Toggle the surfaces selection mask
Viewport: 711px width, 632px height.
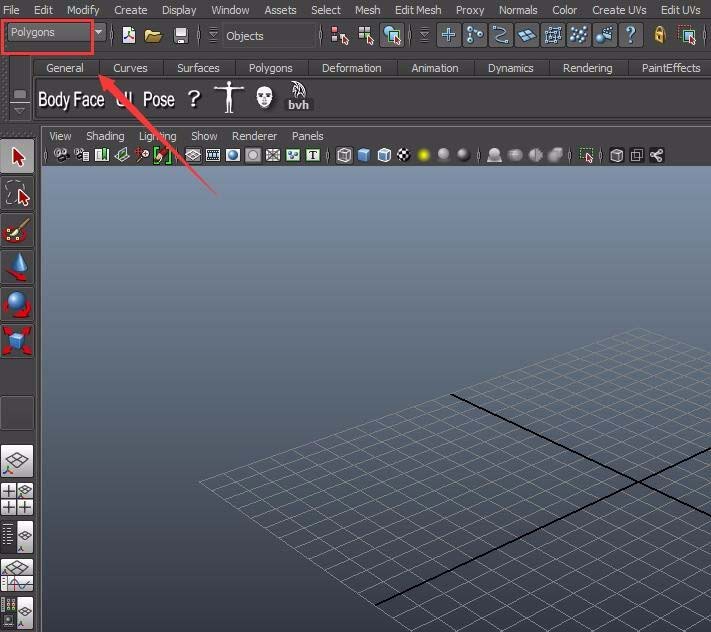pyautogui.click(x=526, y=35)
